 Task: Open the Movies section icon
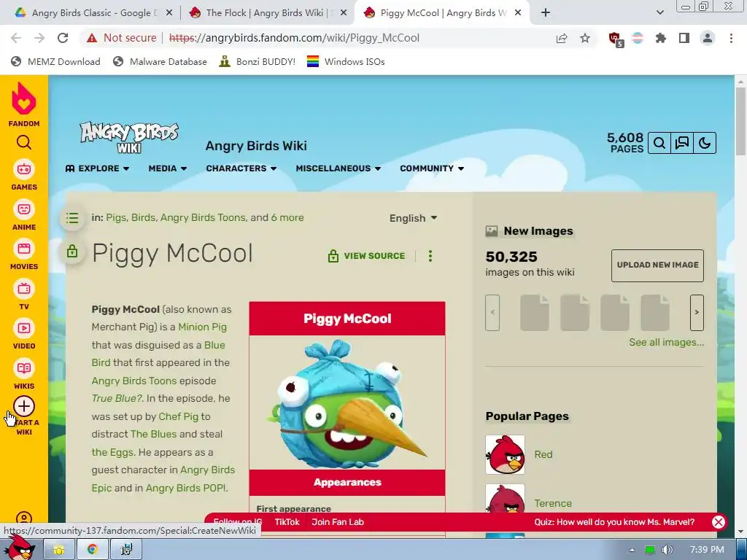24,249
